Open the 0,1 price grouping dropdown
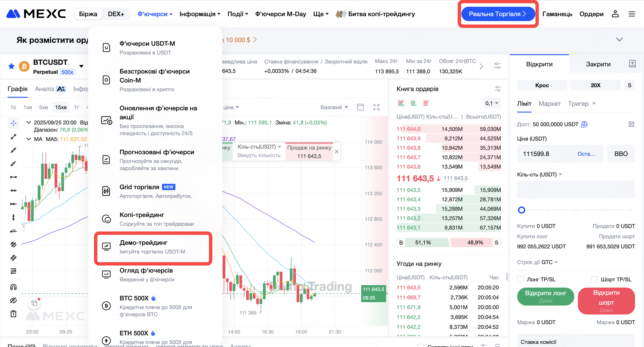Viewport: 644px width, 347px height. [491, 103]
